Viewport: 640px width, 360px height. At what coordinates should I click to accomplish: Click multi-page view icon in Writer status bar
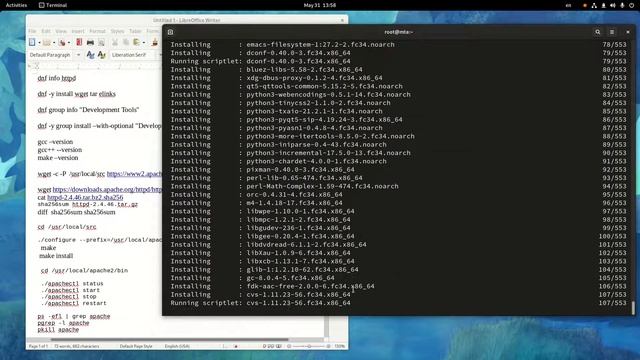click(x=271, y=346)
